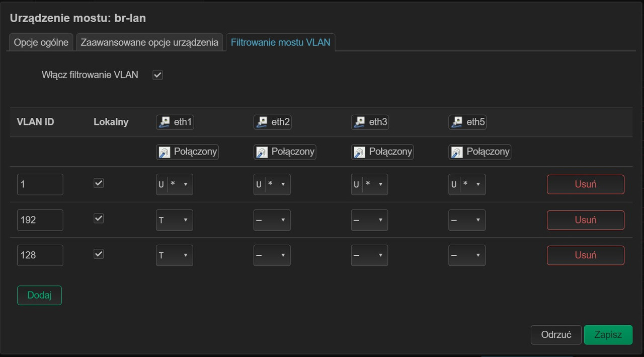
Task: Click the VLAN ID field containing 1
Action: pos(40,184)
